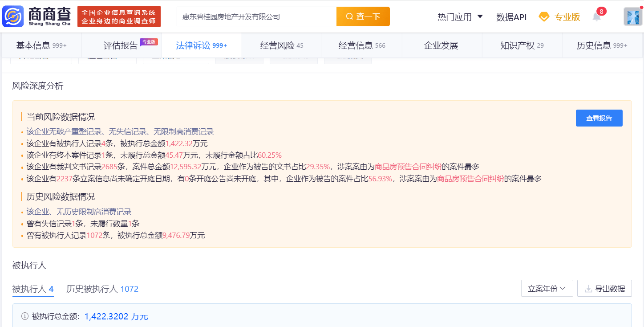Viewport: 644px width, 327px height.
Task: Go to the 企业发展 tab
Action: [441, 45]
